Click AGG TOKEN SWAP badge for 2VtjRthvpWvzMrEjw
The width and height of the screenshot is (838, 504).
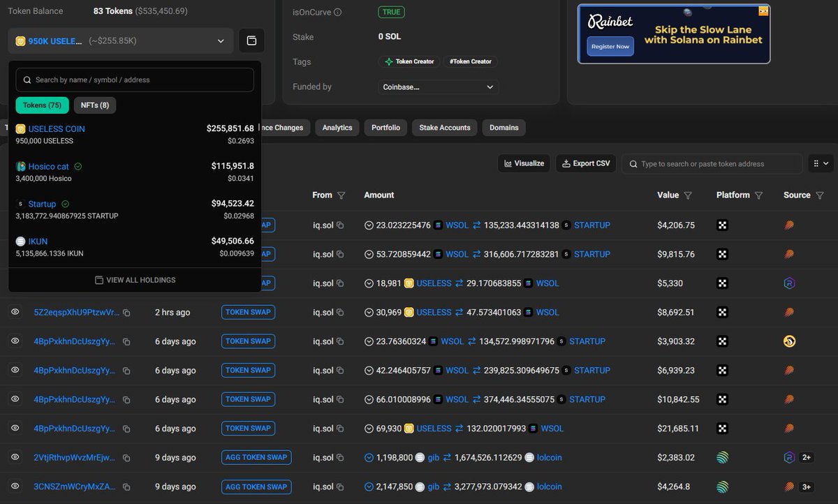pyautogui.click(x=256, y=458)
